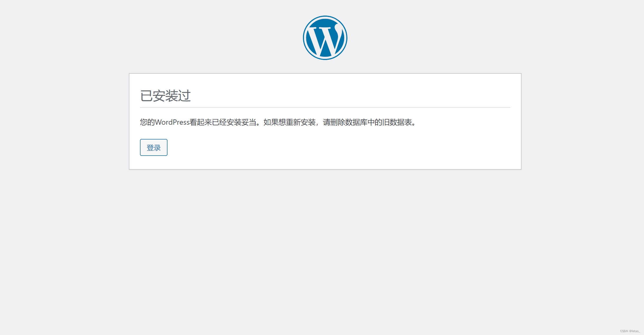The height and width of the screenshot is (335, 644).
Task: Click the WordPress installation notice paragraph
Action: [x=277, y=122]
